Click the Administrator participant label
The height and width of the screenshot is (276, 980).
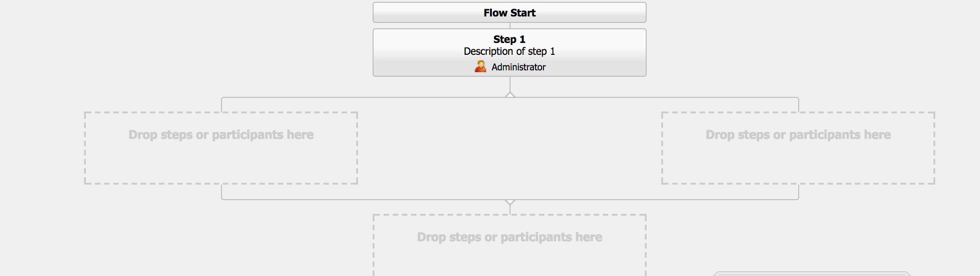(x=518, y=67)
